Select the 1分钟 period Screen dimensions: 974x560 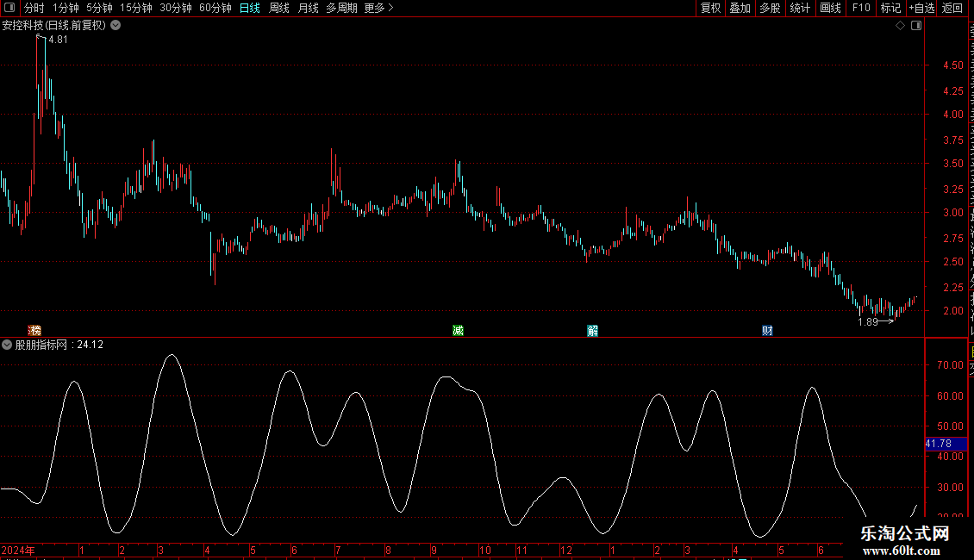click(66, 8)
